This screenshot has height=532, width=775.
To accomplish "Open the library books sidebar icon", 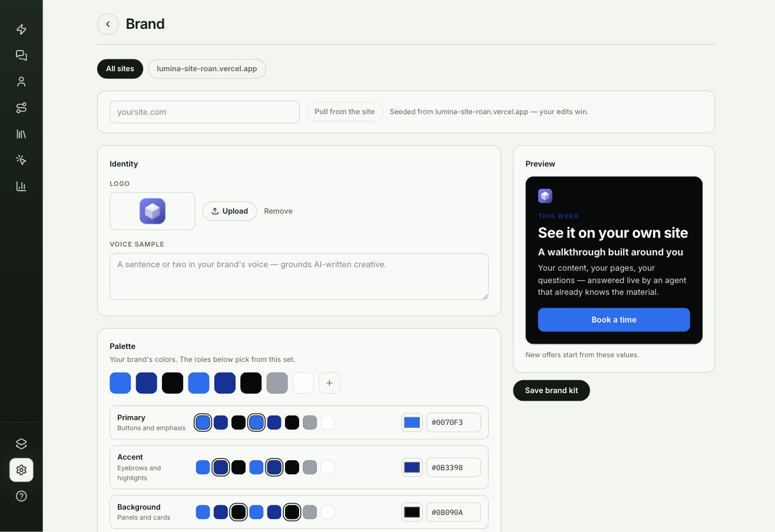I will (21, 134).
